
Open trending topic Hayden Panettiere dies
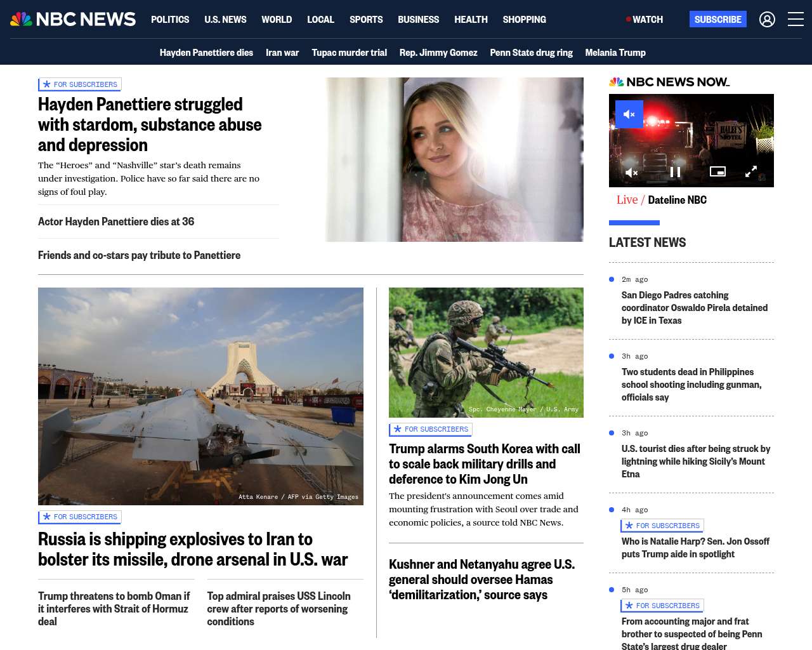pos(206,53)
